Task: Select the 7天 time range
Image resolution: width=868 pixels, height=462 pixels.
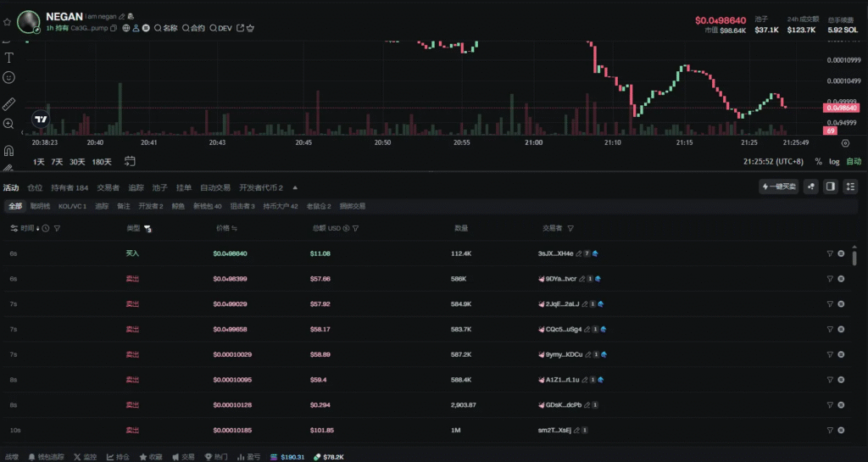Action: pos(57,161)
